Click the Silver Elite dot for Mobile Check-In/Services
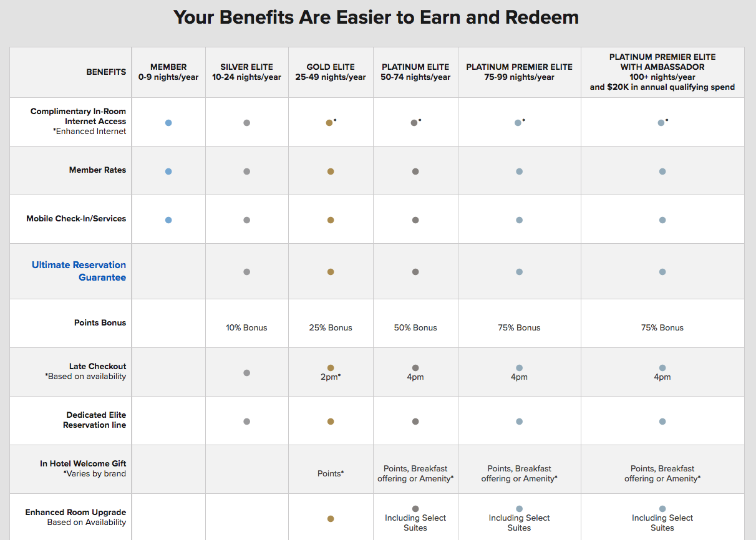756x540 pixels. [247, 220]
